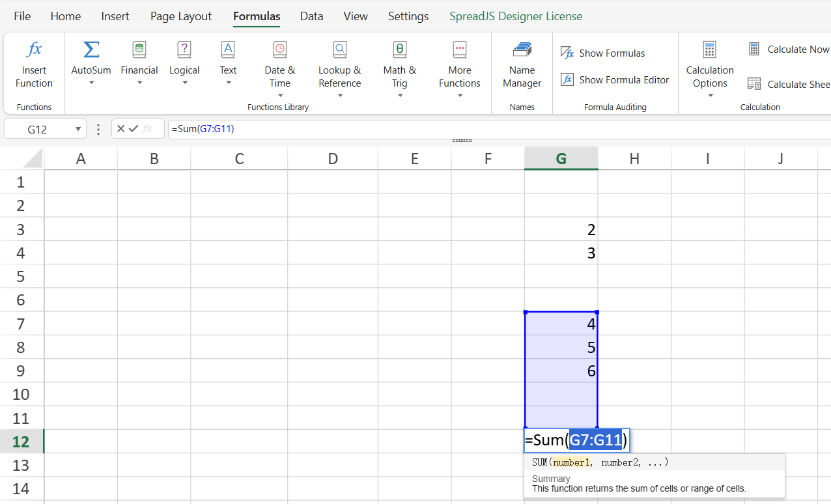Click the AutoSum sigma icon

(x=91, y=49)
